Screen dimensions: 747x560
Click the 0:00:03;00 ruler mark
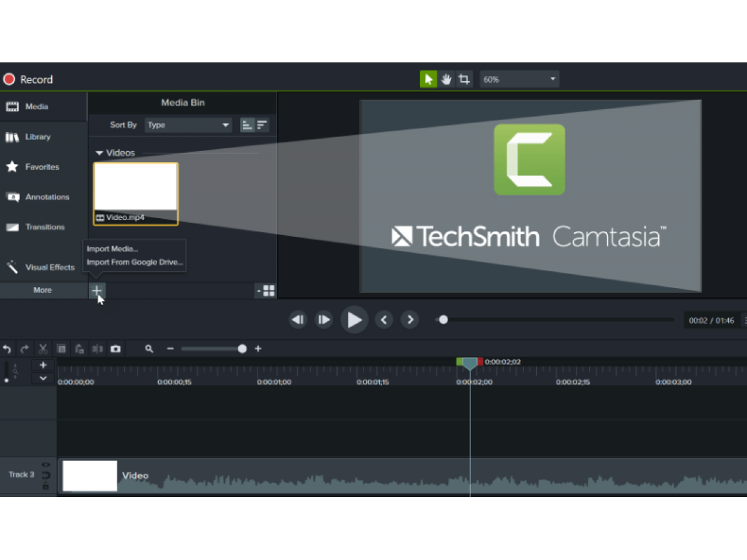click(673, 382)
